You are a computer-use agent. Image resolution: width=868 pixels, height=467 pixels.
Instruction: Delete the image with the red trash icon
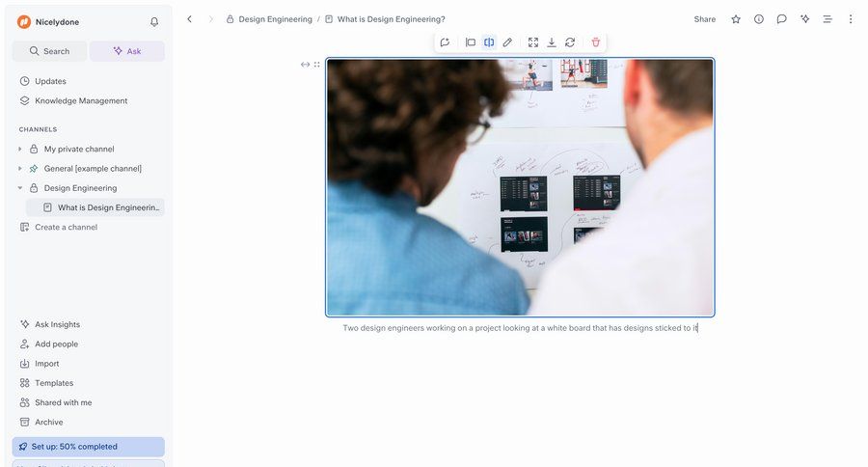click(x=595, y=42)
